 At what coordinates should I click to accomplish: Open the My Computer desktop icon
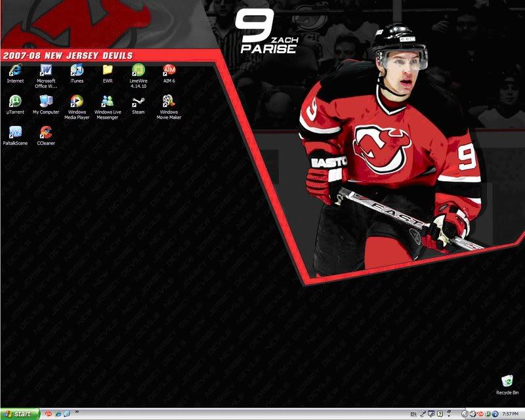[46, 104]
